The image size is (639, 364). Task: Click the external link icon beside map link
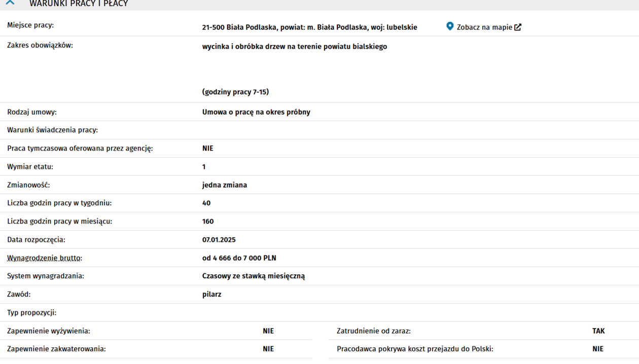click(518, 27)
